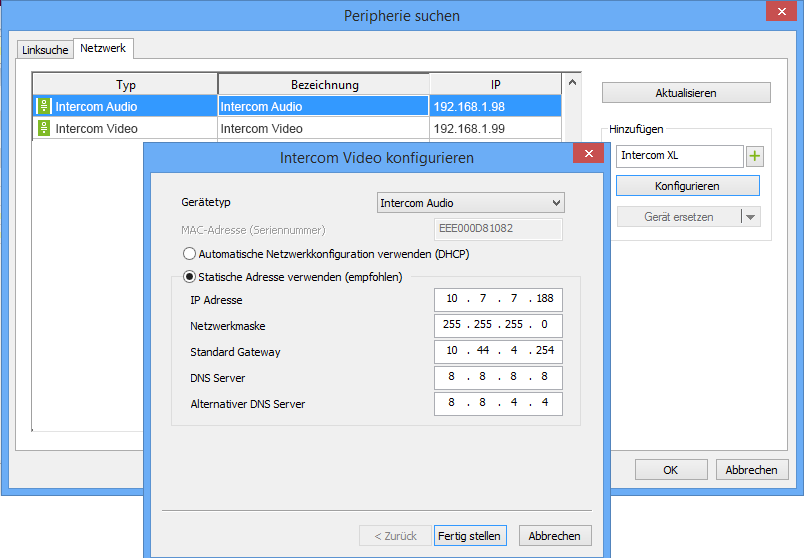
Task: Click into the IP Adresse field
Action: (x=498, y=300)
